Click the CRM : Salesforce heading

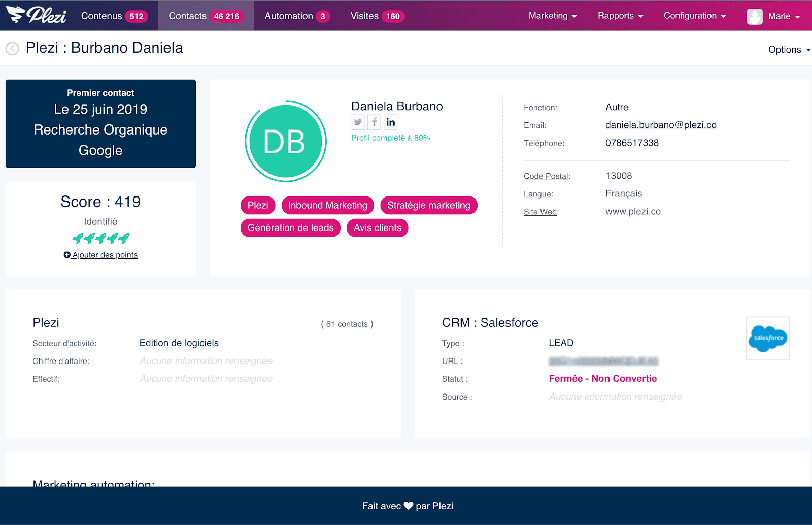click(x=490, y=322)
